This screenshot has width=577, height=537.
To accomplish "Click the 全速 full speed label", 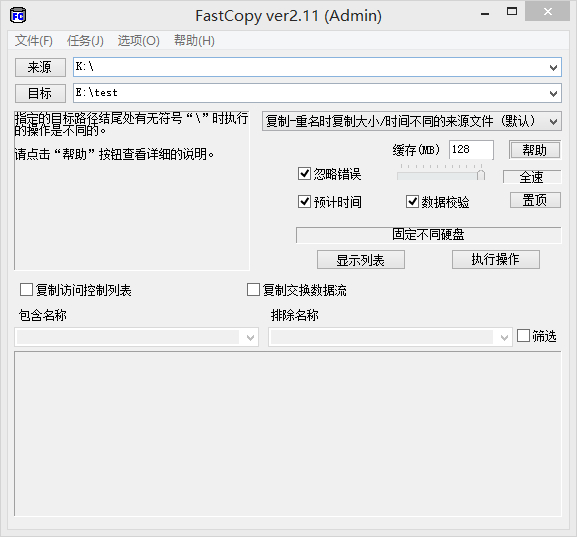I will click(x=532, y=177).
